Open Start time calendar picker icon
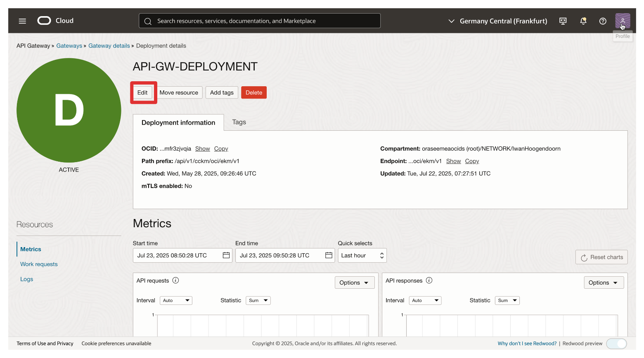The image size is (644, 358). pyautogui.click(x=226, y=255)
